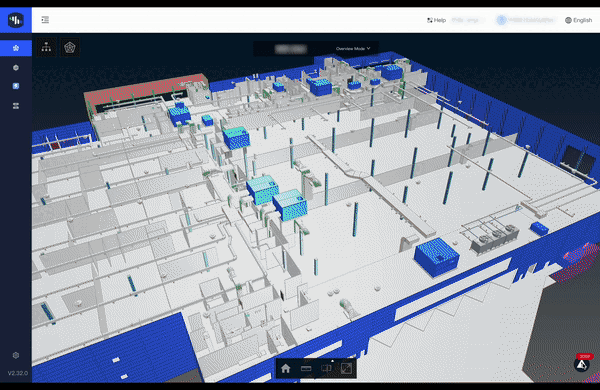Screen dimensions: 600x390
Task: Select the second sidebar circular icon
Action: point(16,68)
